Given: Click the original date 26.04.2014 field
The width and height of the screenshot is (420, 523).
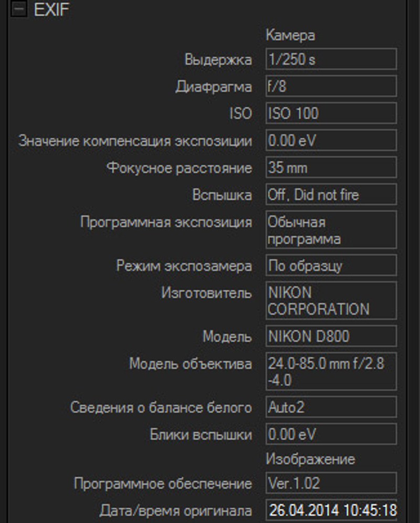Looking at the screenshot, I should pyautogui.click(x=331, y=510).
